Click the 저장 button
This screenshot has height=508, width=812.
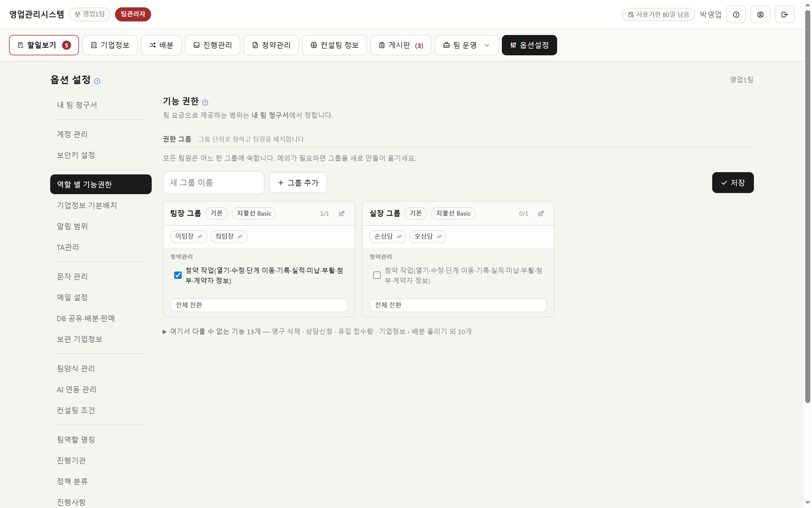pos(733,183)
